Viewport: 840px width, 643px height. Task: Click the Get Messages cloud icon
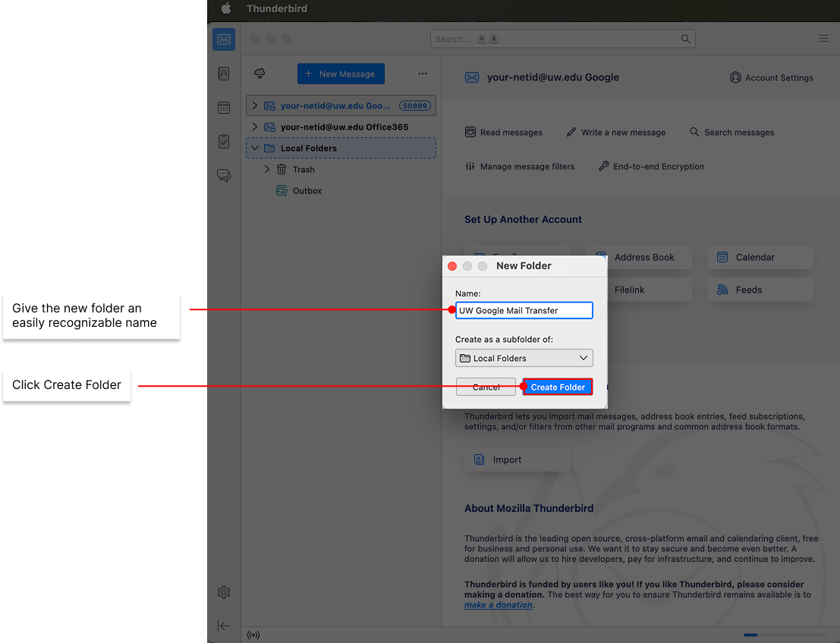coord(260,74)
